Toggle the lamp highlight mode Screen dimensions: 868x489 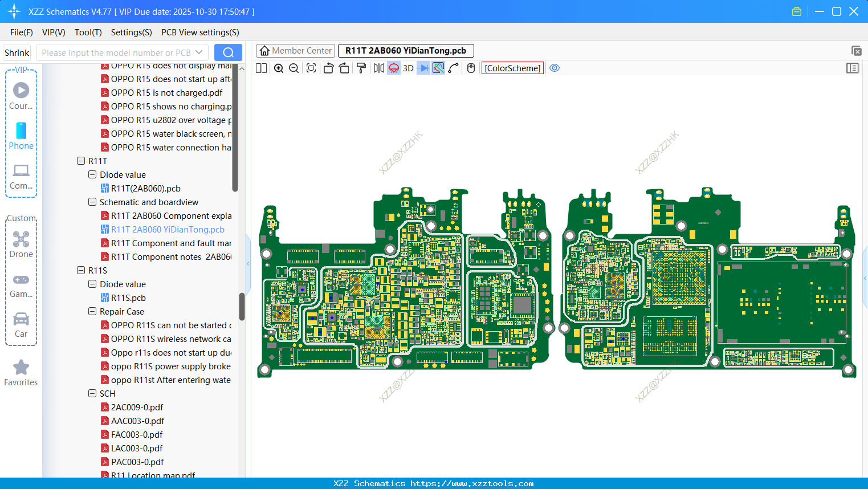(x=393, y=68)
